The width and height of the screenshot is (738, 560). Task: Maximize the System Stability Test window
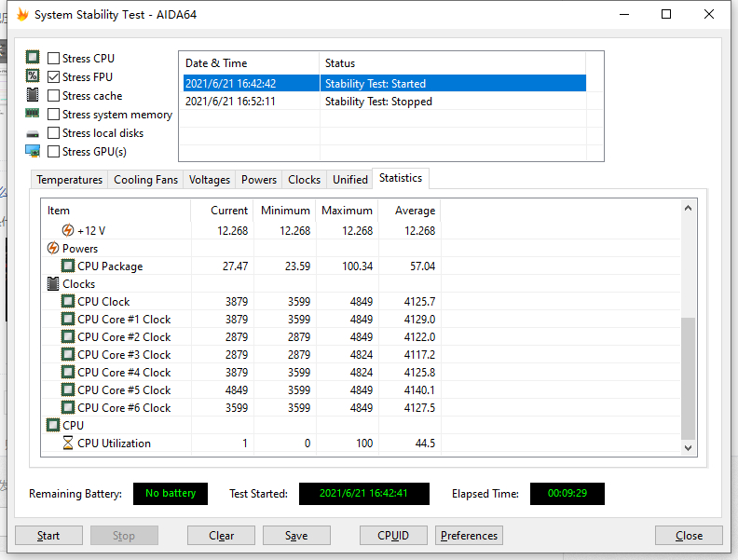click(x=666, y=14)
